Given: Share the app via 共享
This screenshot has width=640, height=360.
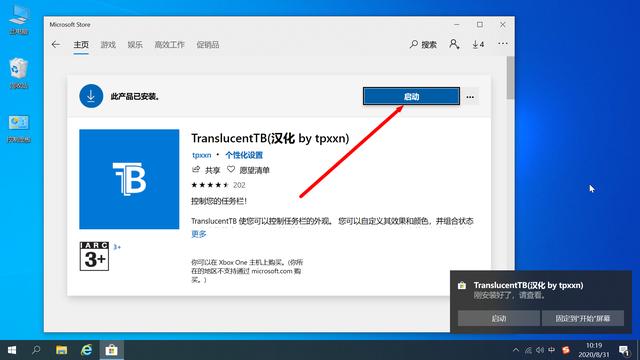Looking at the screenshot, I should click(206, 170).
